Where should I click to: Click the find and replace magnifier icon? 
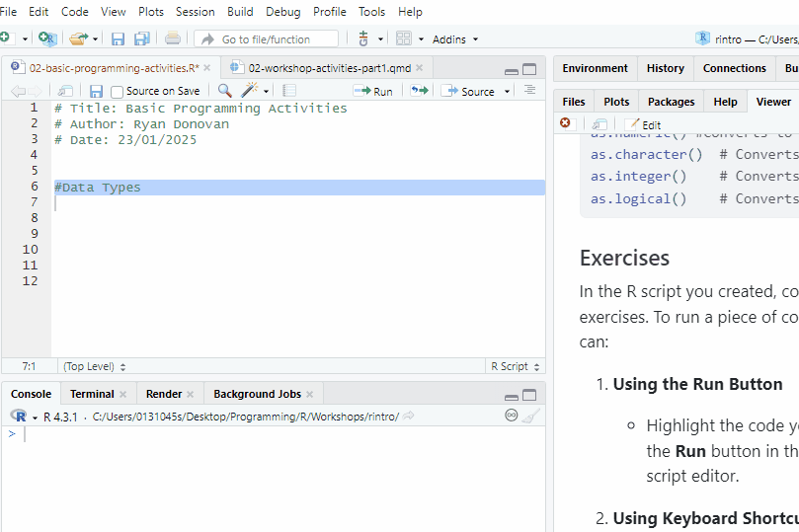225,91
